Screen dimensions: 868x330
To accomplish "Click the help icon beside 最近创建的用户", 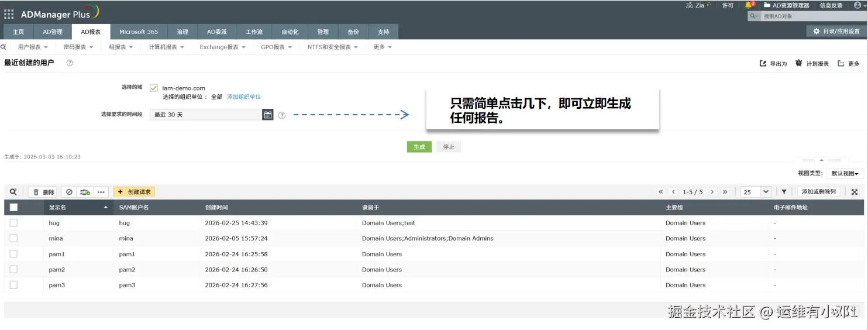I will (70, 63).
